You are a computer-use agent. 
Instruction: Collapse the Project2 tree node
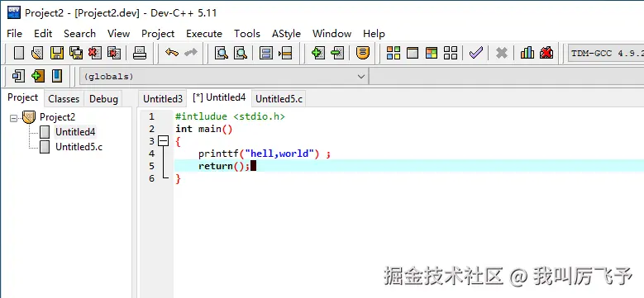pyautogui.click(x=13, y=118)
